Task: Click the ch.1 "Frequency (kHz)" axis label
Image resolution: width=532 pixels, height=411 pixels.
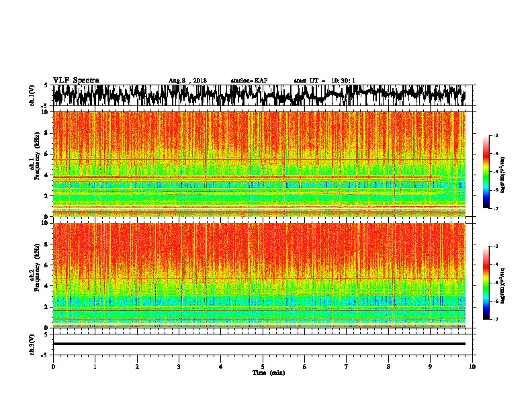Action: (x=37, y=156)
